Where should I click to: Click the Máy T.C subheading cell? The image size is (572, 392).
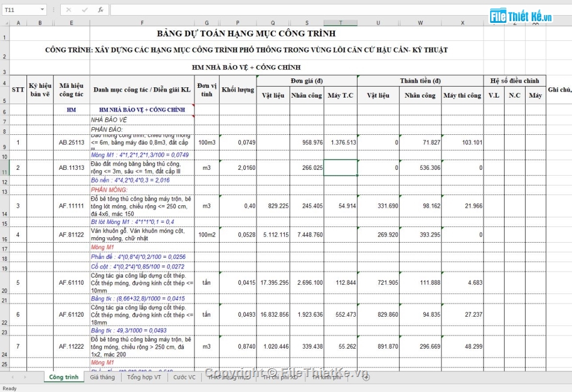pyautogui.click(x=340, y=95)
